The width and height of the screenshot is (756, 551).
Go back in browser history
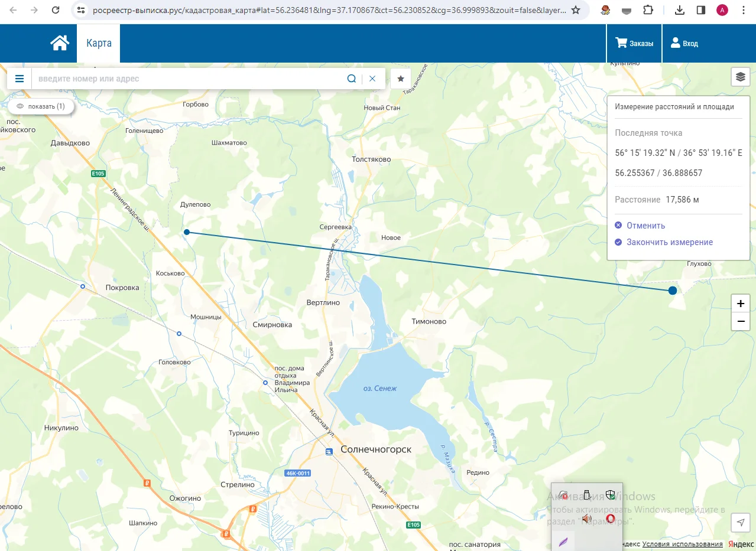pos(14,10)
